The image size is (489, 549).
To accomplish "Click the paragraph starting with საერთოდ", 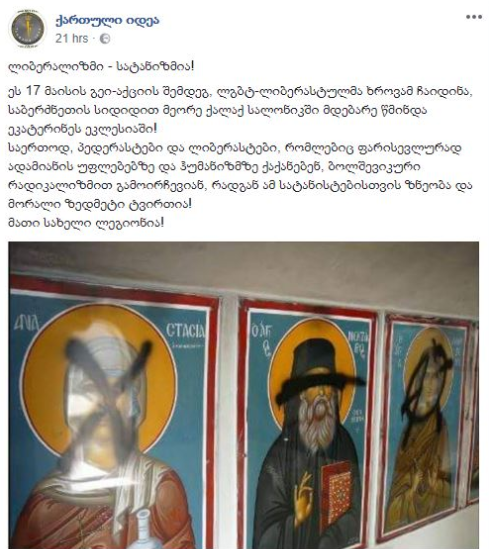I will [240, 176].
